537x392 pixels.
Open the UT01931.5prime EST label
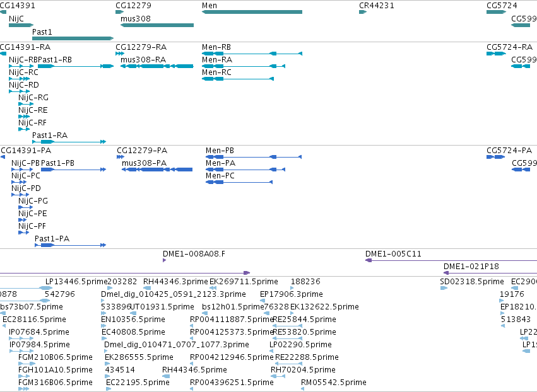[x=162, y=307]
